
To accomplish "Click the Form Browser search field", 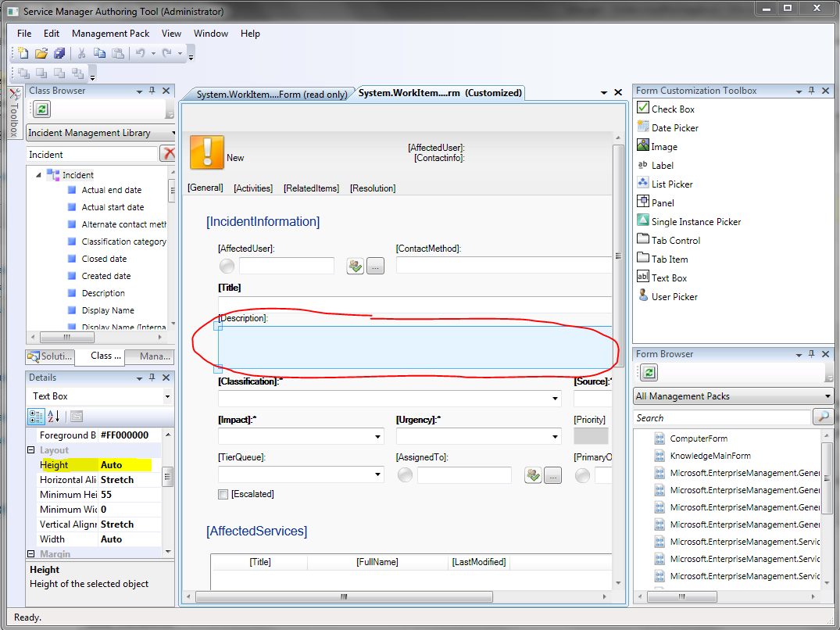I will [722, 417].
